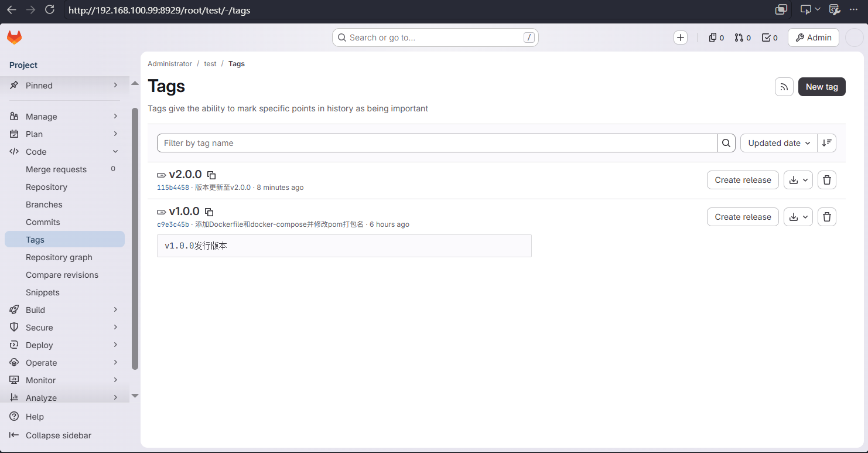Click the user avatar circle

click(x=855, y=38)
